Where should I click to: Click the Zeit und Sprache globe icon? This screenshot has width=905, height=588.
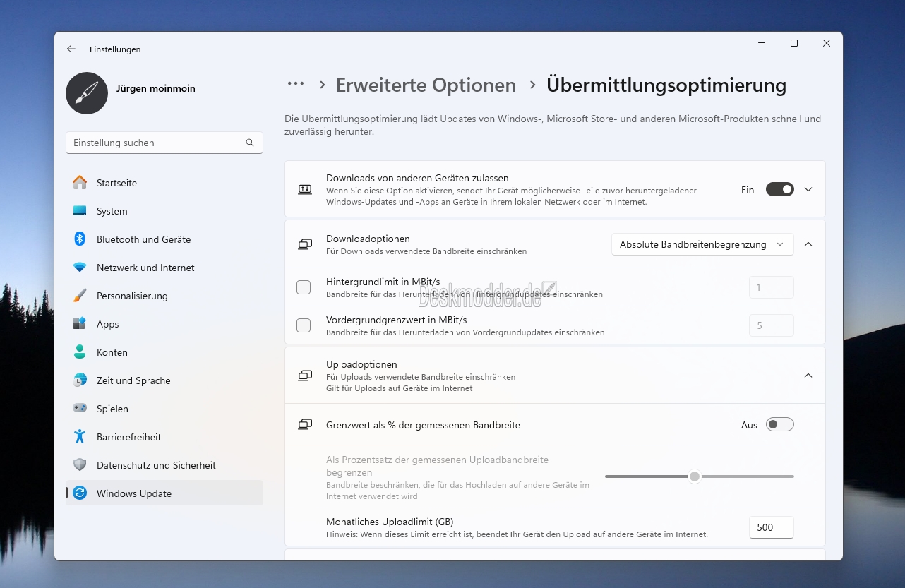(80, 380)
